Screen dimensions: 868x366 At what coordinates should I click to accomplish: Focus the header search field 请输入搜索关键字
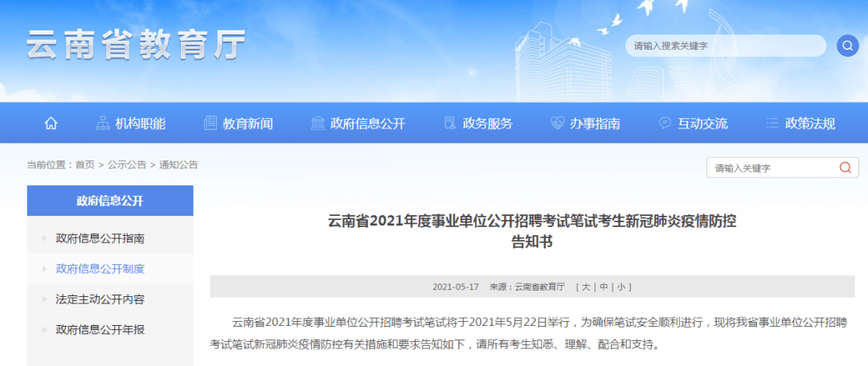pos(725,46)
